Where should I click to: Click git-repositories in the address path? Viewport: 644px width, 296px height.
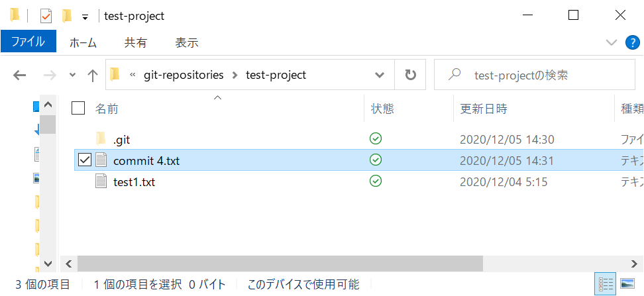184,75
